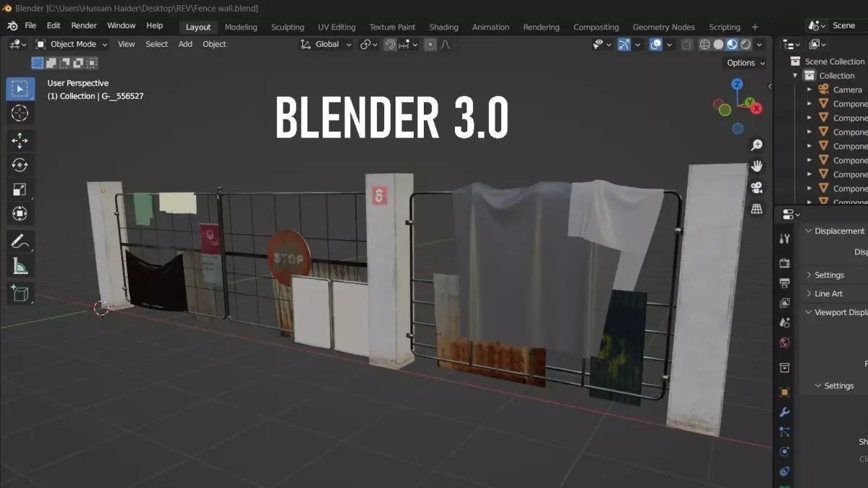Open the File menu
The image size is (868, 488).
30,25
